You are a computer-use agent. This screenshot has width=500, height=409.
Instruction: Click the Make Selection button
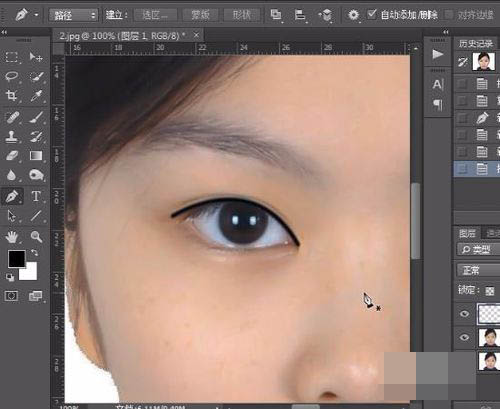pos(155,15)
